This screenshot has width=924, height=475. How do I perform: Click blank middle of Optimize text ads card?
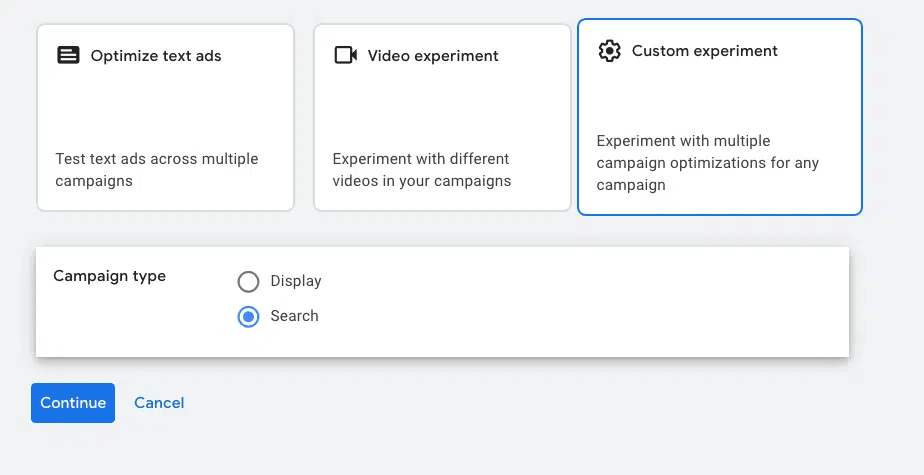(x=165, y=108)
